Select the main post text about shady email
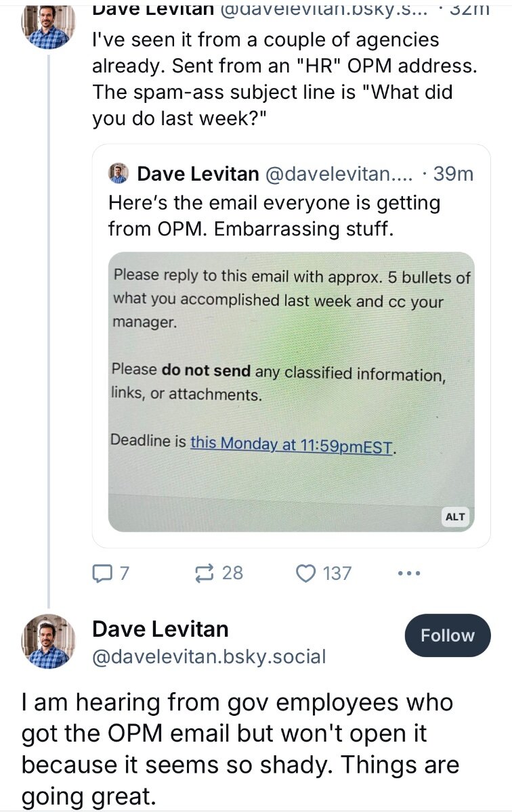Image resolution: width=512 pixels, height=812 pixels. [240, 750]
